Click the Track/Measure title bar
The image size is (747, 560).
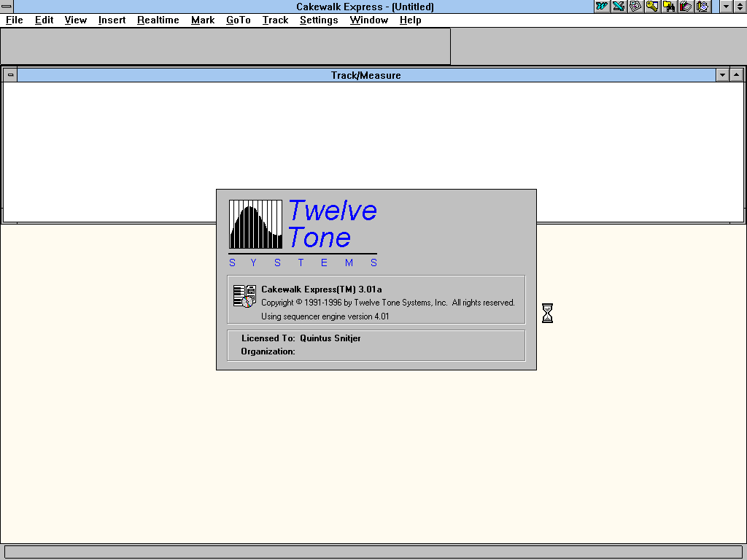click(366, 75)
